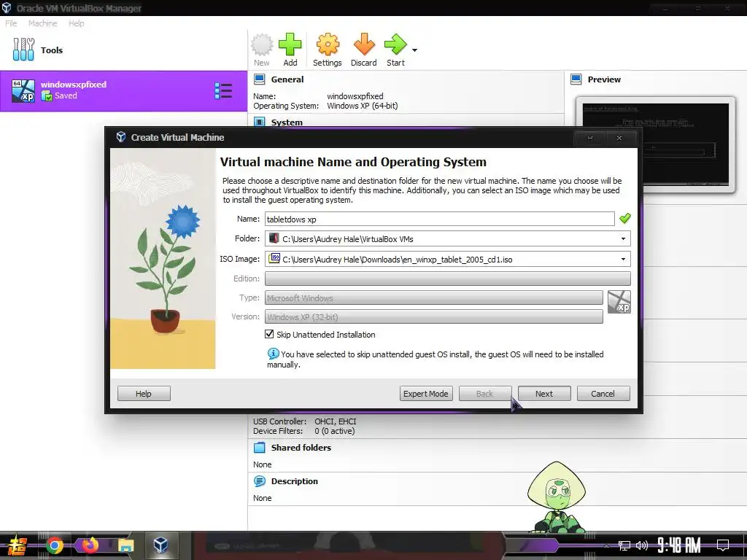747x560 pixels.
Task: Click the disabled Edition combo box
Action: pos(447,278)
